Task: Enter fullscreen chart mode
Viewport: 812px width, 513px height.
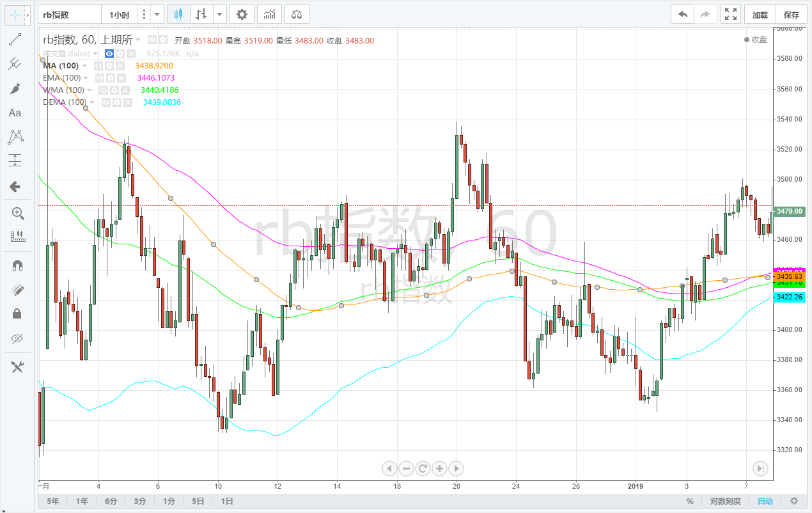Action: pos(730,14)
